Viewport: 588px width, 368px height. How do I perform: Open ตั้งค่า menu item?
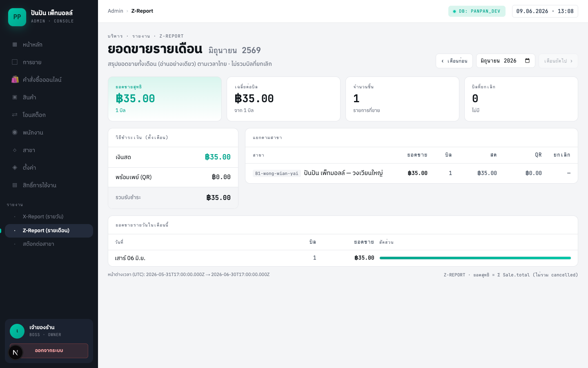point(49,168)
